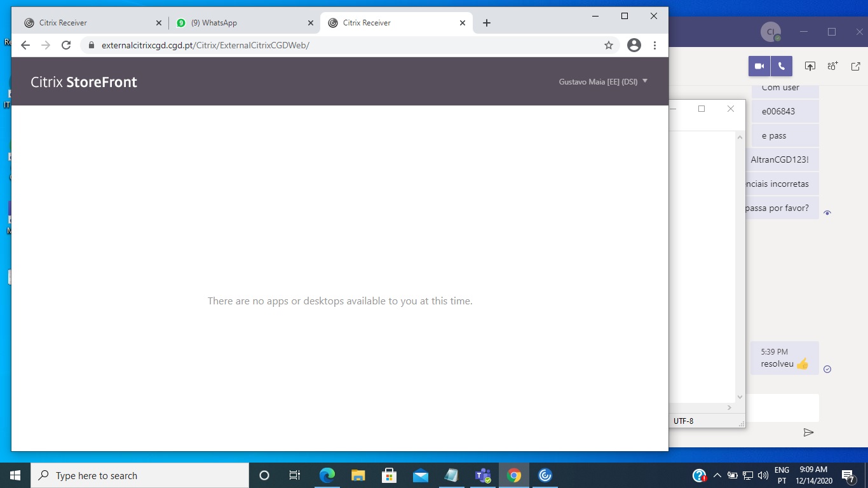
Task: Click the 'e006843' chat message
Action: click(x=785, y=111)
